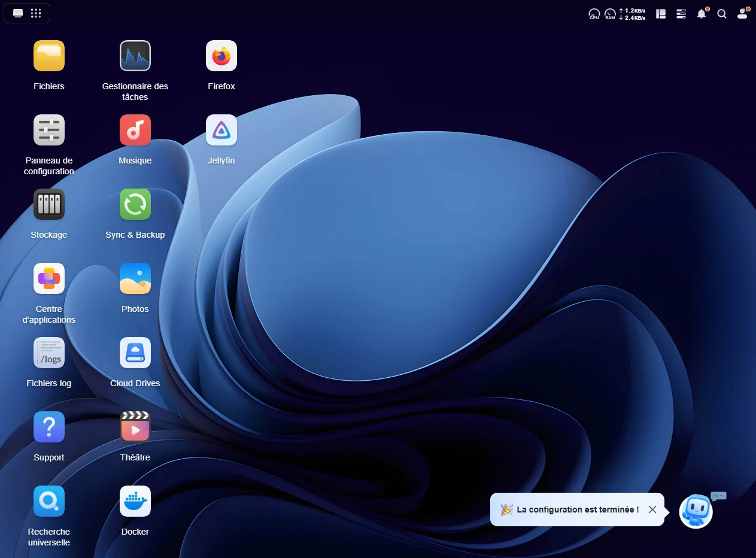Image resolution: width=756 pixels, height=558 pixels.
Task: Show desktop using top-left monitor icon
Action: tap(18, 13)
